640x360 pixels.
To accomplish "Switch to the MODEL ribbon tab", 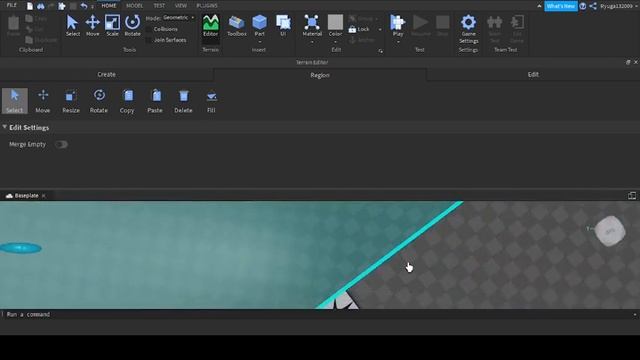I will (x=134, y=6).
